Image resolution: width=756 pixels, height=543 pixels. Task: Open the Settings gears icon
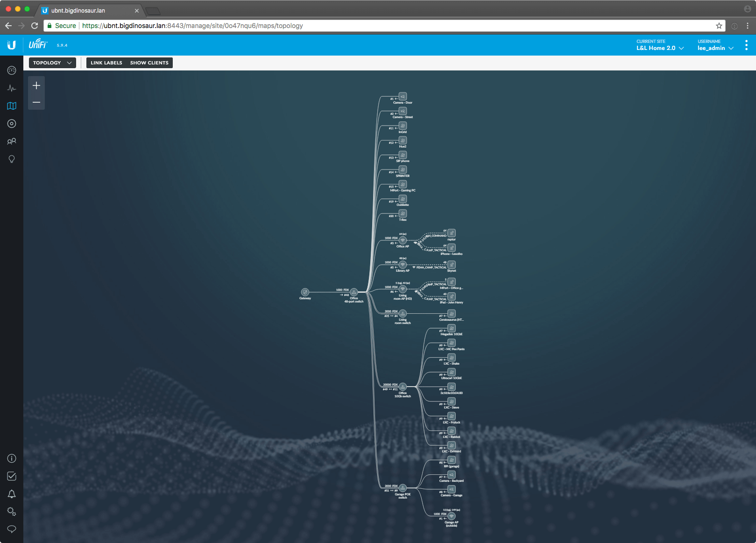[12, 512]
